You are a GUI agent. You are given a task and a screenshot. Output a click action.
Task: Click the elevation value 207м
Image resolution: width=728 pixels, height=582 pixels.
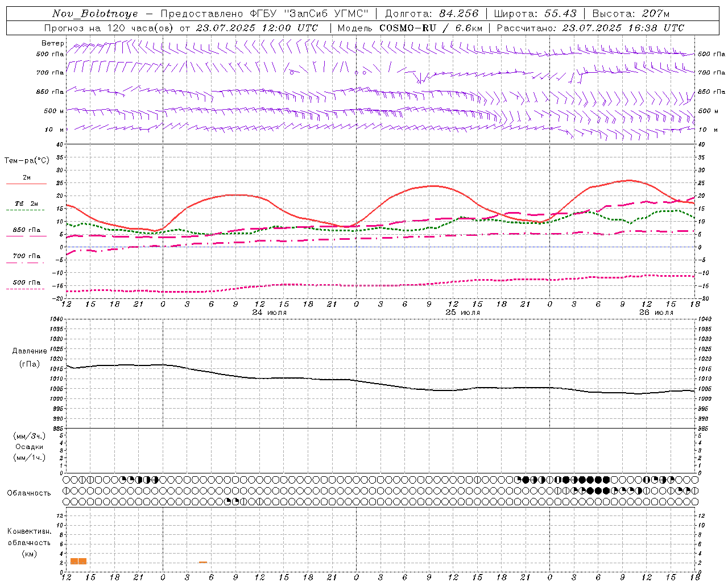(x=656, y=14)
